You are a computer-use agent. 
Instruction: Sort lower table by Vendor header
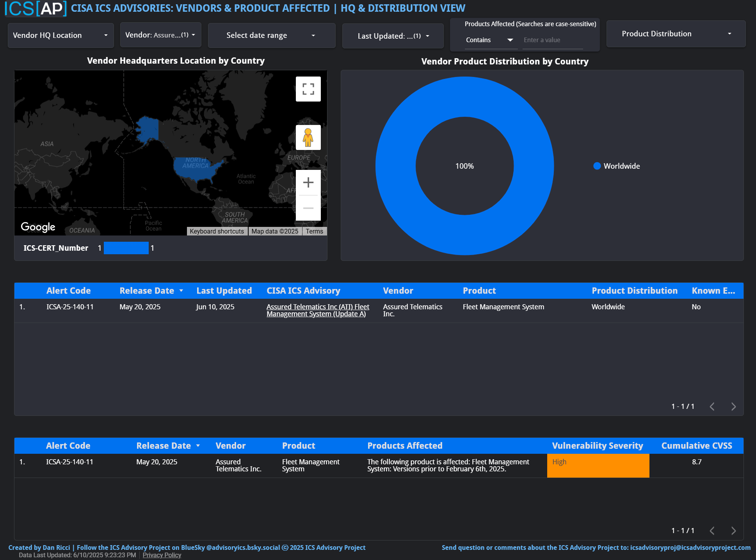pyautogui.click(x=231, y=446)
